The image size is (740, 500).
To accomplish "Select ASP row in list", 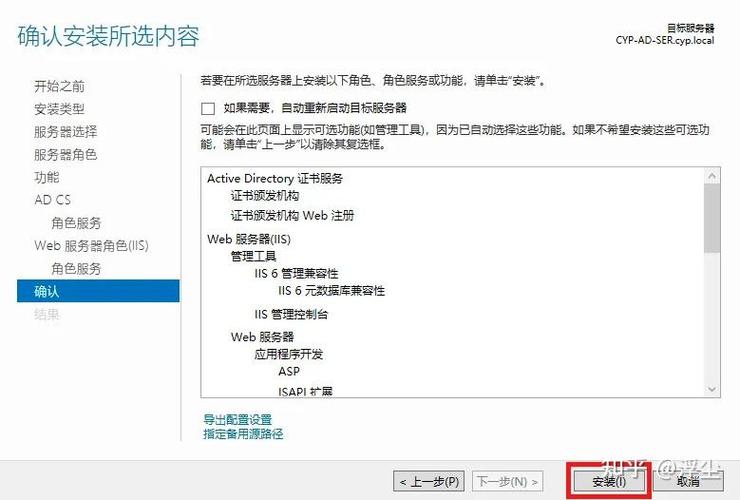I will pyautogui.click(x=289, y=372).
